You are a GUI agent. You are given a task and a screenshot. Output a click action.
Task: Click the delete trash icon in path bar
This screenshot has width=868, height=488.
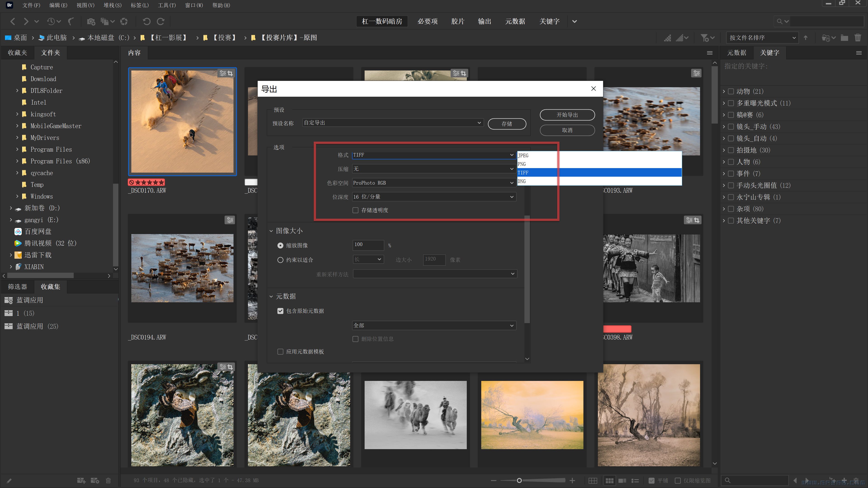(x=858, y=38)
